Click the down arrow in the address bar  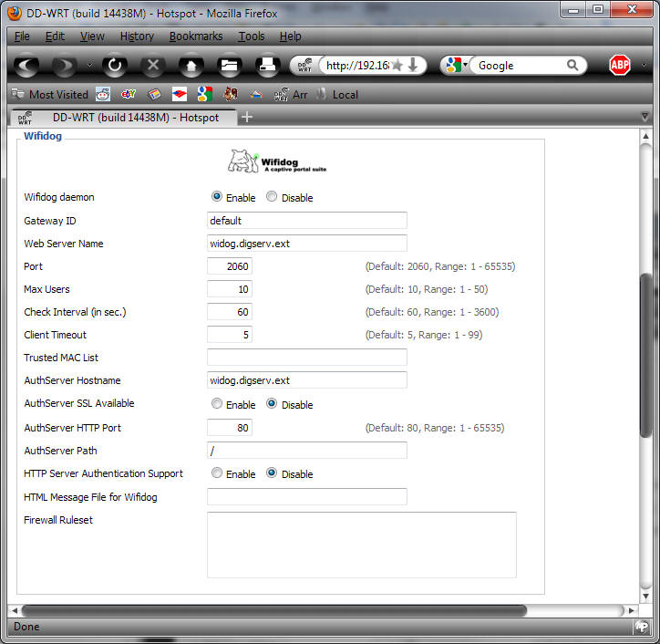coord(413,65)
